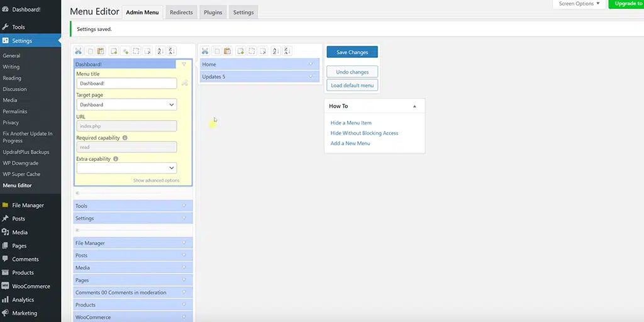Screen dimensions: 644x322
Task: Click the Cut icon in the left menu toolbar
Action: pyautogui.click(x=79, y=51)
